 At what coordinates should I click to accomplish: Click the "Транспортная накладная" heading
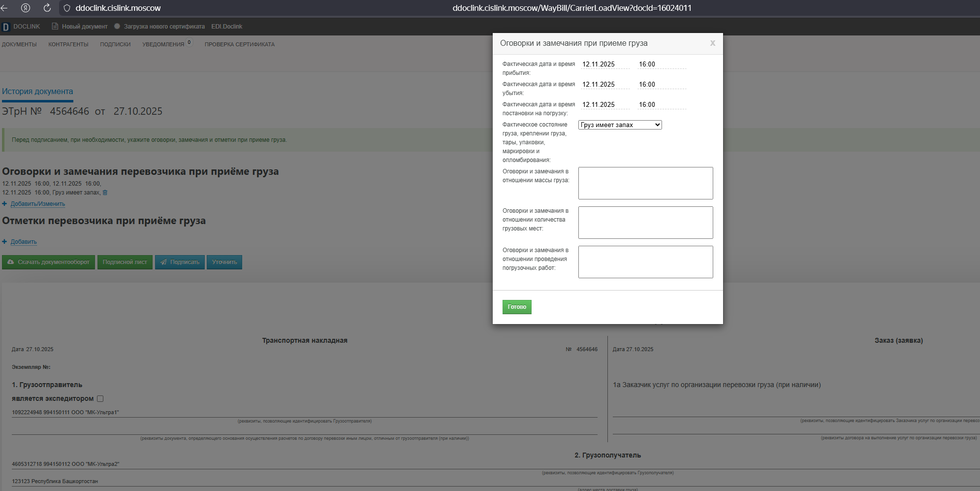click(x=305, y=341)
